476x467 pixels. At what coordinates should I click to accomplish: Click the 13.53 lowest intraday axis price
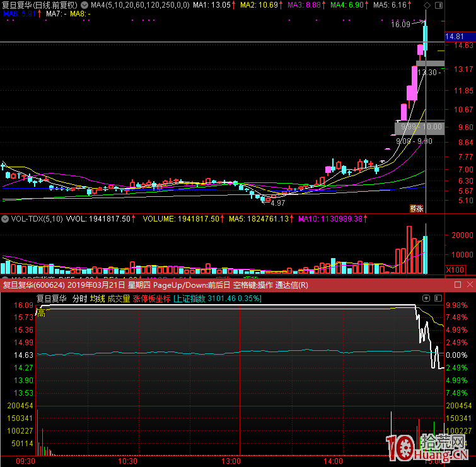point(24,393)
